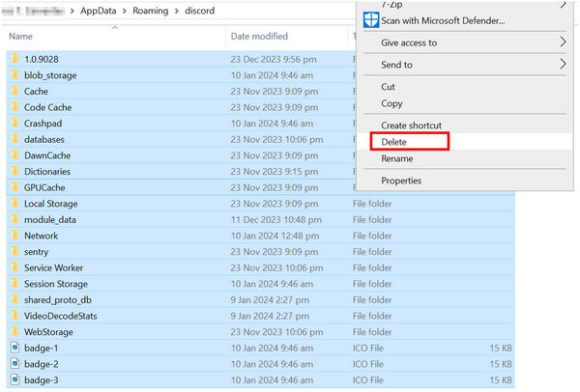Click Create shortcut menu entry
Image resolution: width=580 pixels, height=392 pixels.
click(411, 126)
